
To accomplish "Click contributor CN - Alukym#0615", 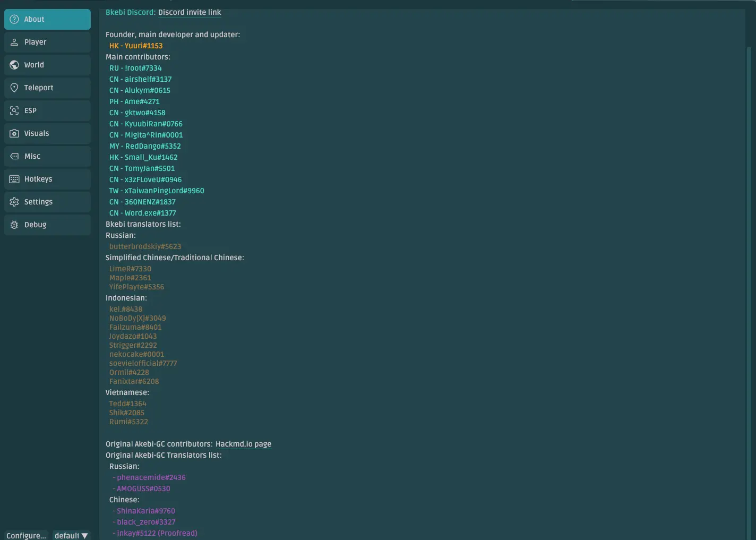I will pos(140,90).
